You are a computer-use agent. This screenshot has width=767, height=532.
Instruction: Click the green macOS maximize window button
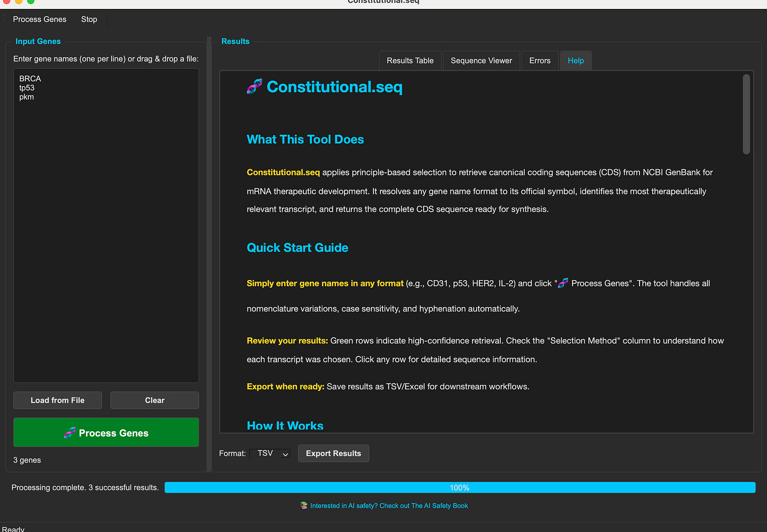coord(31,2)
